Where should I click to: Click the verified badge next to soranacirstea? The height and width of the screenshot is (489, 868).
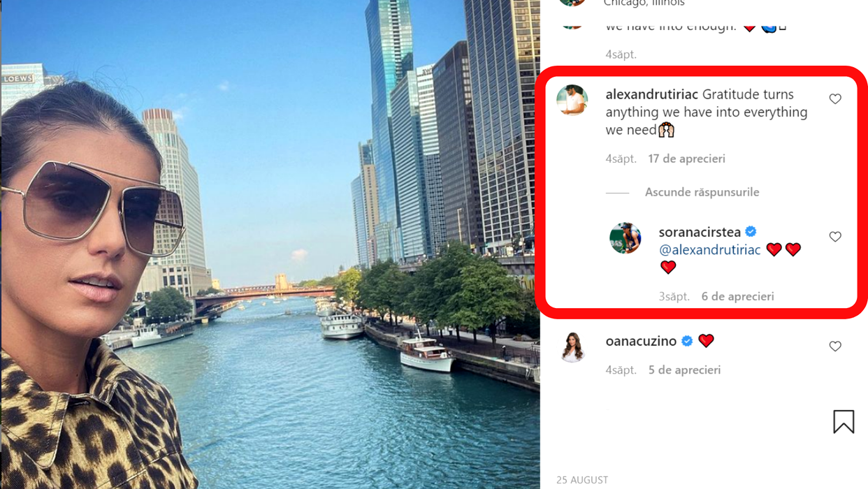(x=751, y=232)
